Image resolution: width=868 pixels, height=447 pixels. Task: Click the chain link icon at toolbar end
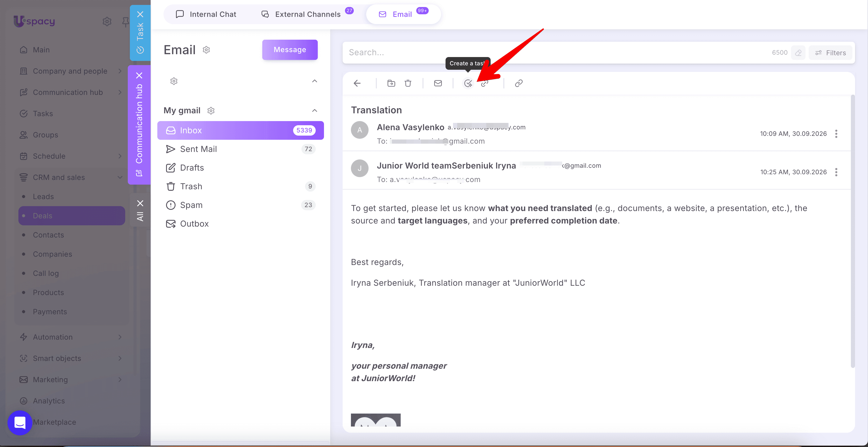coord(519,83)
